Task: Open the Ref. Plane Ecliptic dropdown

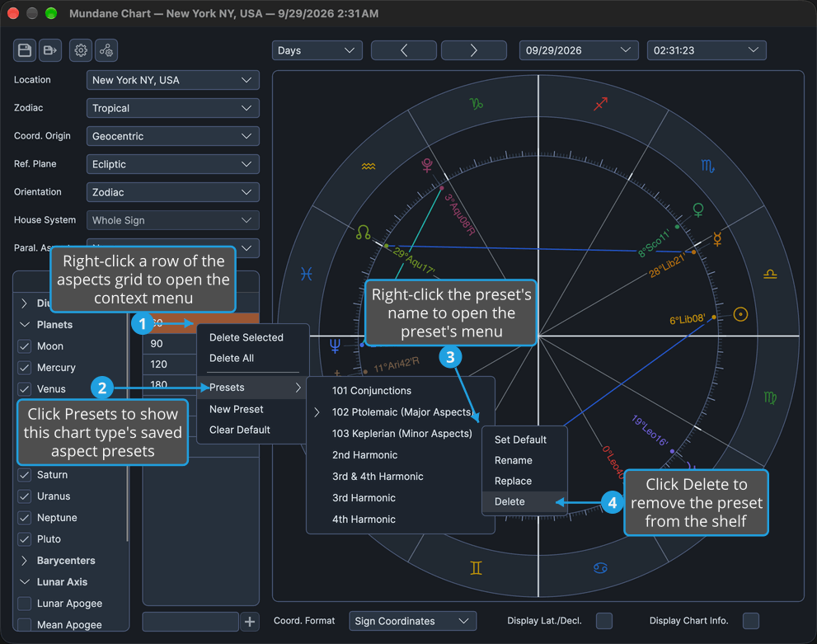Action: pyautogui.click(x=173, y=165)
